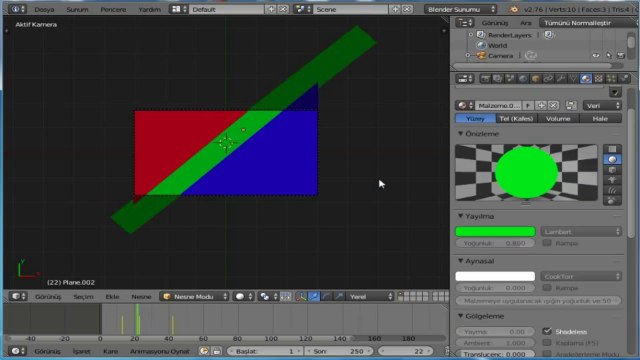Click the green diffuse color swatch
The height and width of the screenshot is (360, 640).
click(495, 231)
